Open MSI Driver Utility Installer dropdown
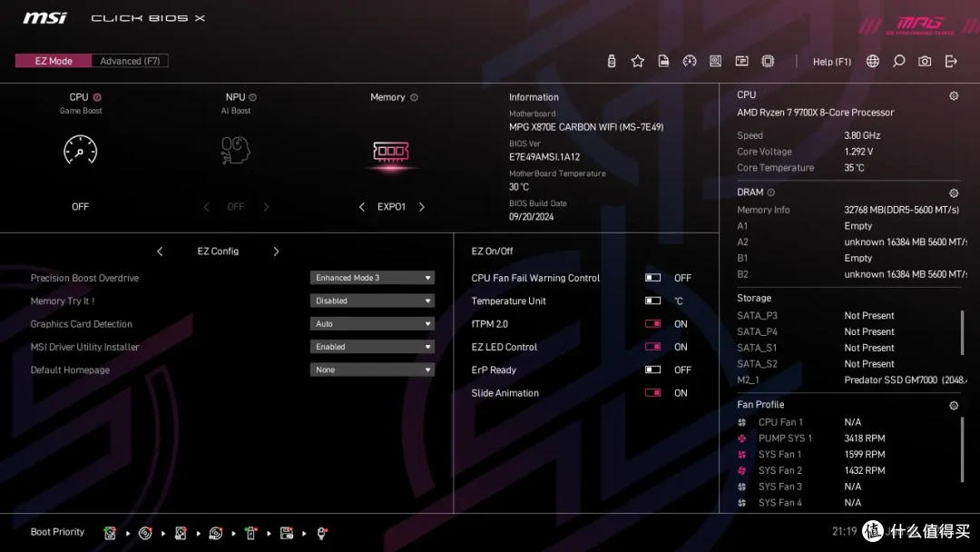Image resolution: width=980 pixels, height=552 pixels. (x=372, y=347)
